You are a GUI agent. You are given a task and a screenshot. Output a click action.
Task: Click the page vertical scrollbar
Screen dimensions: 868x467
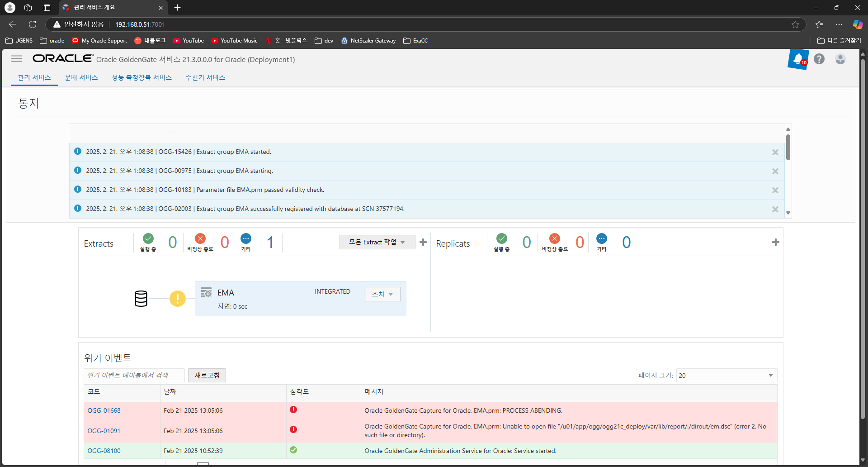click(863, 240)
